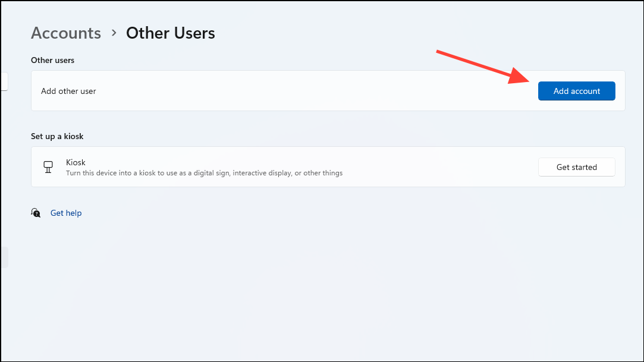Click the red arrow annotation tail
The height and width of the screenshot is (362, 644).
441,53
